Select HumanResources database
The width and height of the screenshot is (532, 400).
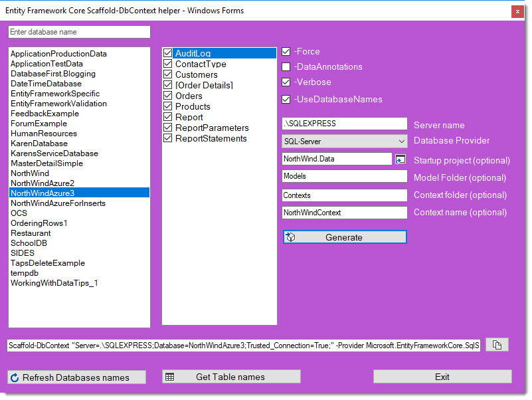(79, 134)
